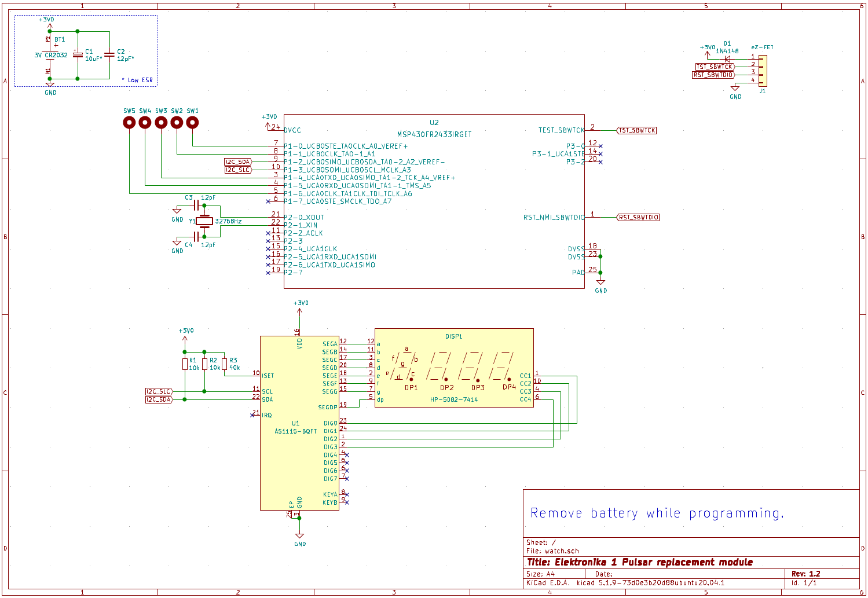Select the seven-segment digit labeled DP1
Image resolution: width=868 pixels, height=598 pixels.
[404, 366]
